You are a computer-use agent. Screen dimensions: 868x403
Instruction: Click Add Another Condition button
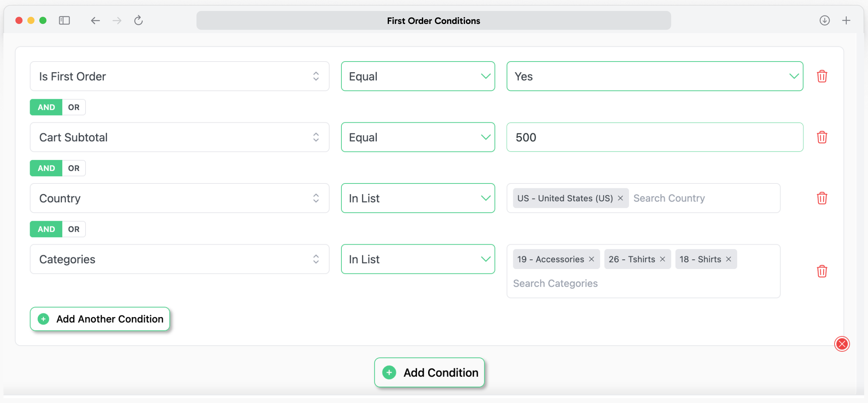click(x=100, y=319)
